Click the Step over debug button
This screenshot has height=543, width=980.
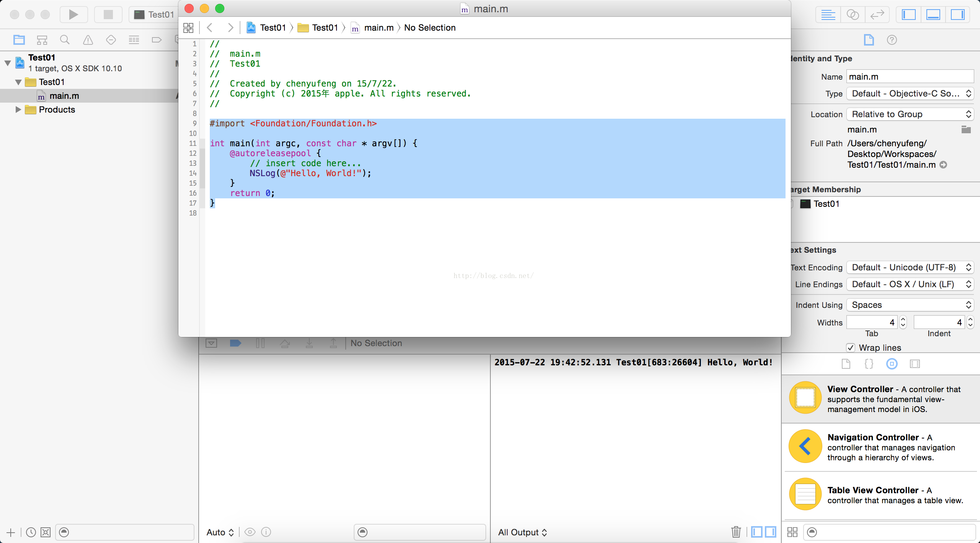285,343
